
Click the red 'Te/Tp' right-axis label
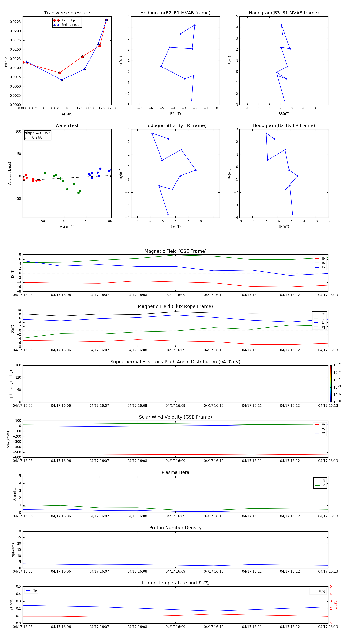click(336, 605)
